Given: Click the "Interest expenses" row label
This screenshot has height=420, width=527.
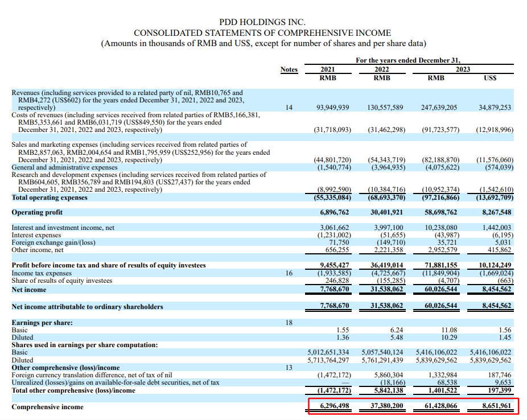Looking at the screenshot, I should tap(36, 235).
